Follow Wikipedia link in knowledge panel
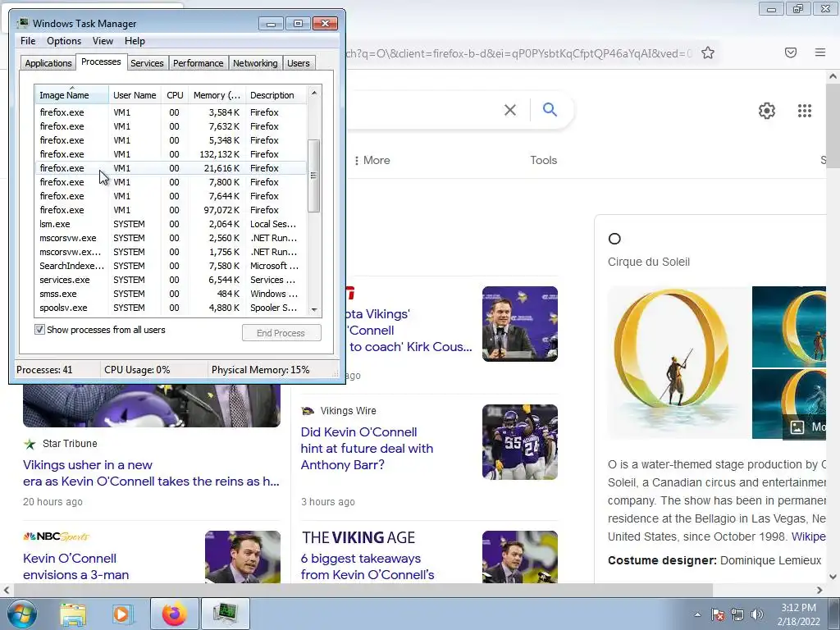The height and width of the screenshot is (630, 840). click(808, 536)
